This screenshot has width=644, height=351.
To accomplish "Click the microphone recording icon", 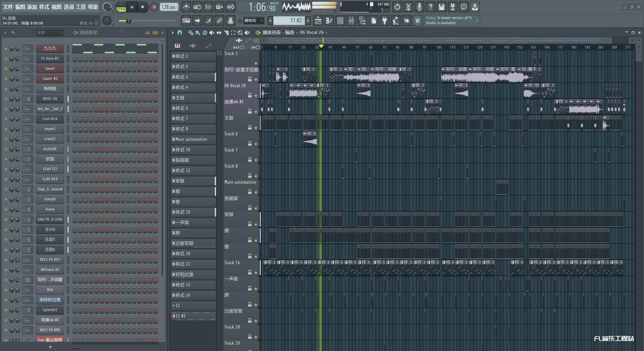I will 419,7.
